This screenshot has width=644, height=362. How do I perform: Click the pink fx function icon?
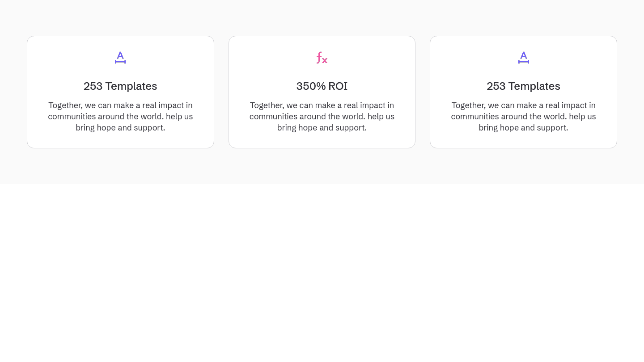point(322,58)
